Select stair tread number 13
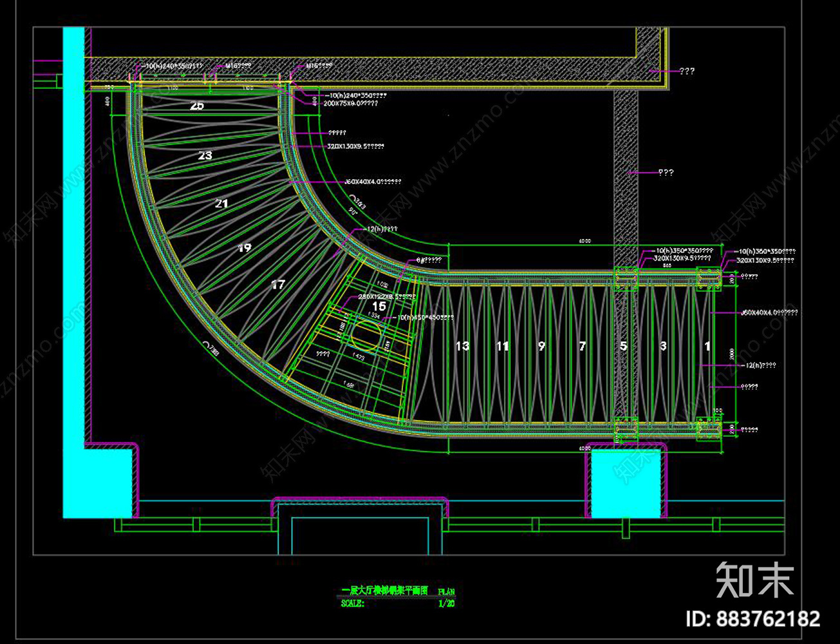 (462, 346)
